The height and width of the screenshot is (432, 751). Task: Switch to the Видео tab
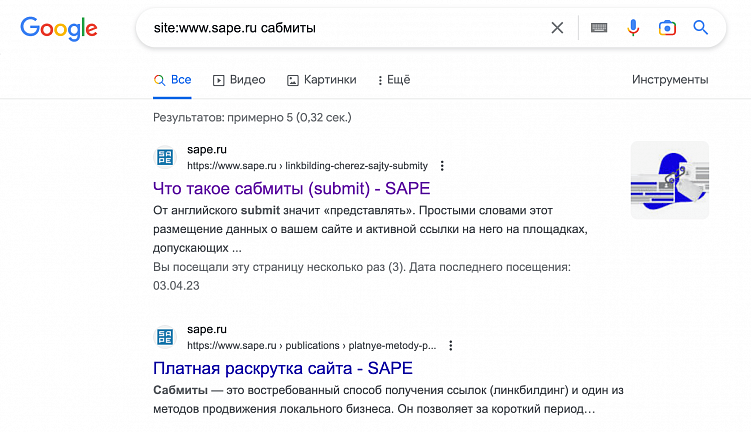[x=239, y=80]
